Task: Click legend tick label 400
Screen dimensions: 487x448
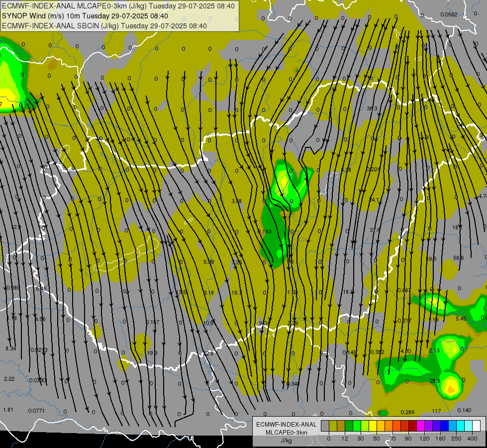Action: pyautogui.click(x=472, y=439)
